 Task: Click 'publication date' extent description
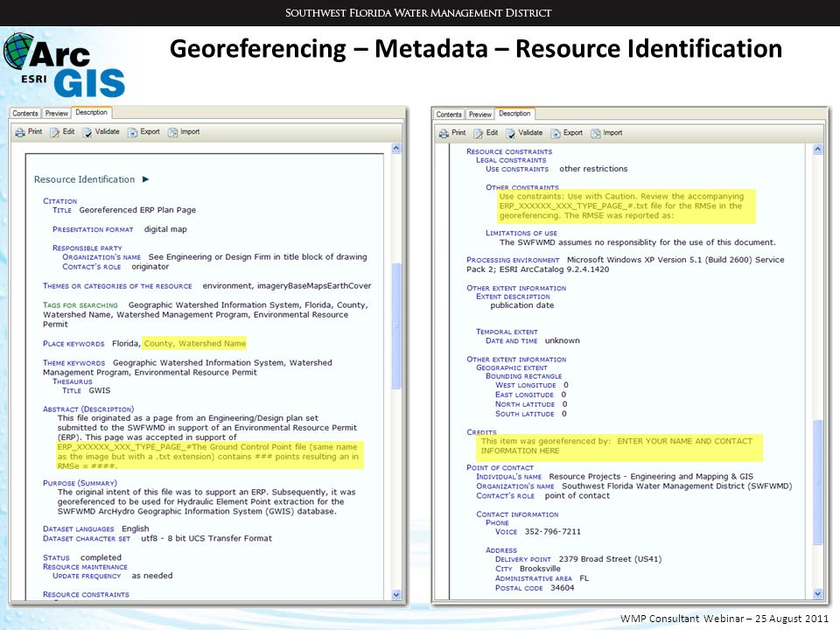(x=521, y=305)
